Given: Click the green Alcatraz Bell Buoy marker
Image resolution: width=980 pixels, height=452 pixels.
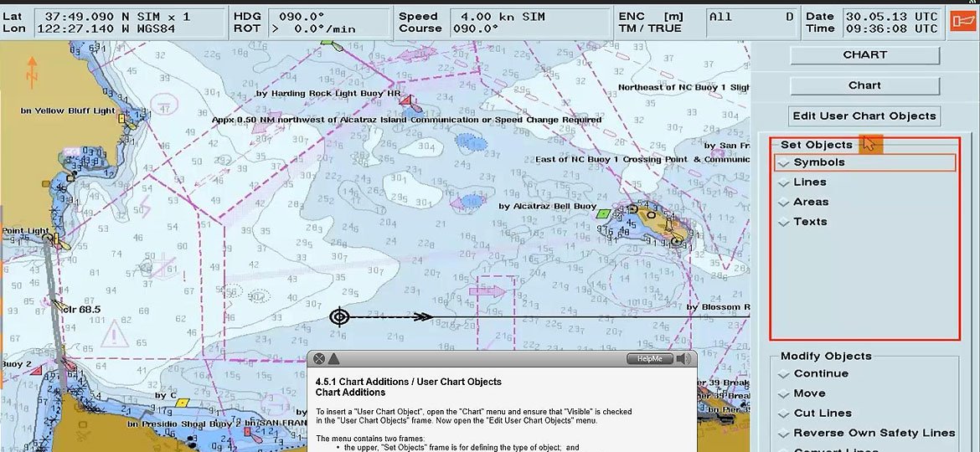Looking at the screenshot, I should (601, 214).
